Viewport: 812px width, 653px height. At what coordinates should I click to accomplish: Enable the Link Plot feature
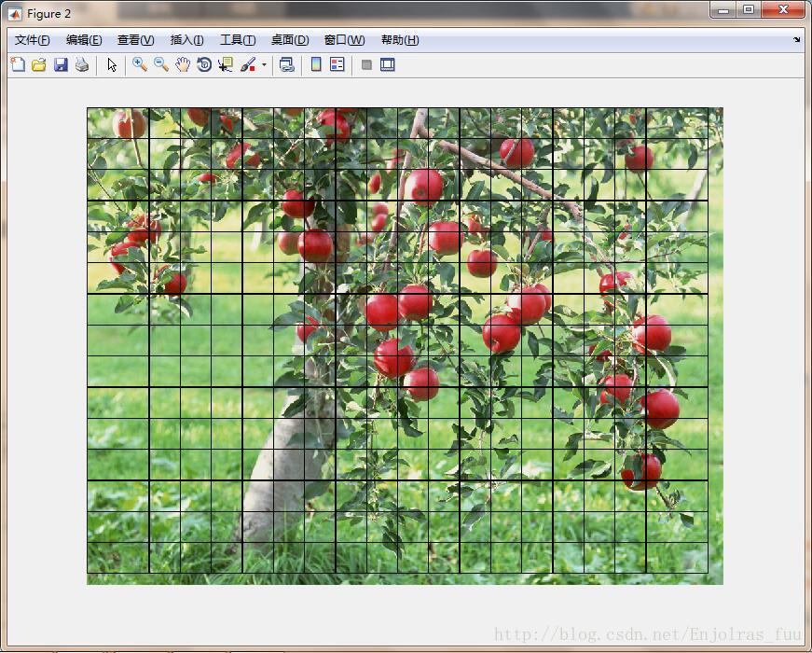tap(288, 64)
